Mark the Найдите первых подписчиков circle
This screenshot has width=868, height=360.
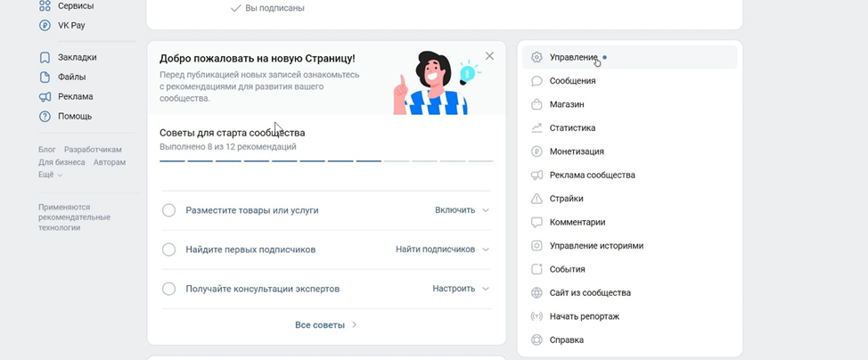pyautogui.click(x=168, y=250)
